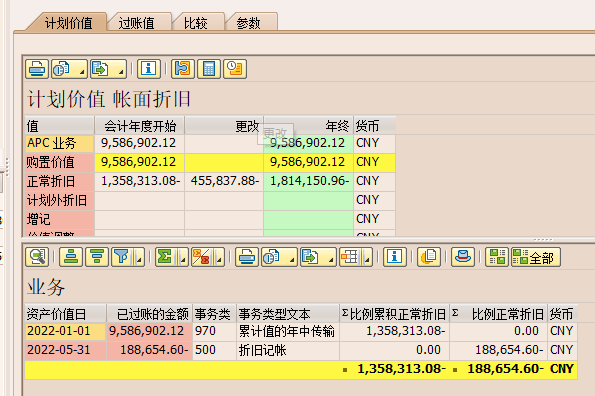595x396 pixels.
Task: Click the information icon in upper toolbar
Action: pos(148,69)
